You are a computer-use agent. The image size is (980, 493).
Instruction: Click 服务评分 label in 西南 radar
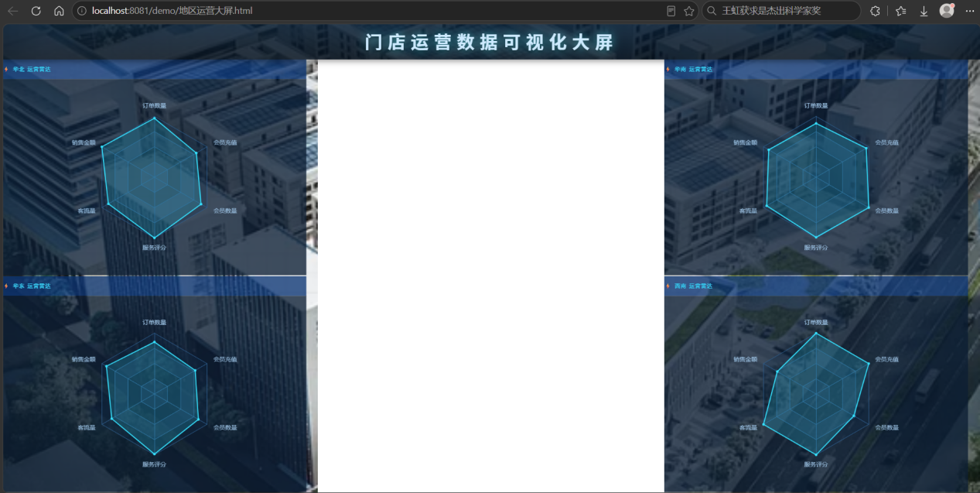(816, 464)
